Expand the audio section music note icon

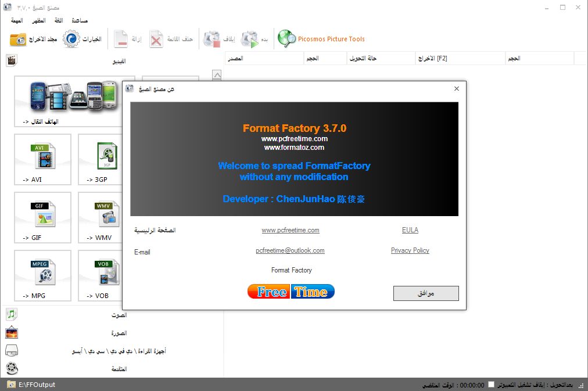[x=12, y=314]
